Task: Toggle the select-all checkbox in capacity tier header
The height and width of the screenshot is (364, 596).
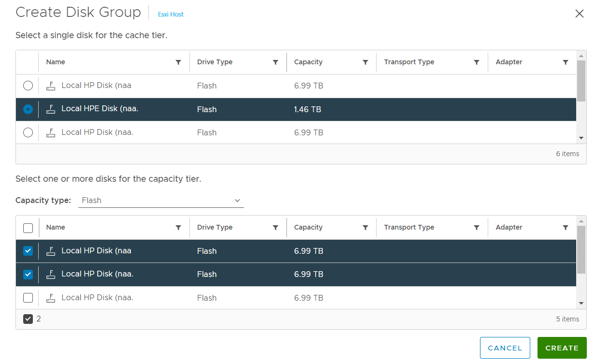Action: coord(28,228)
